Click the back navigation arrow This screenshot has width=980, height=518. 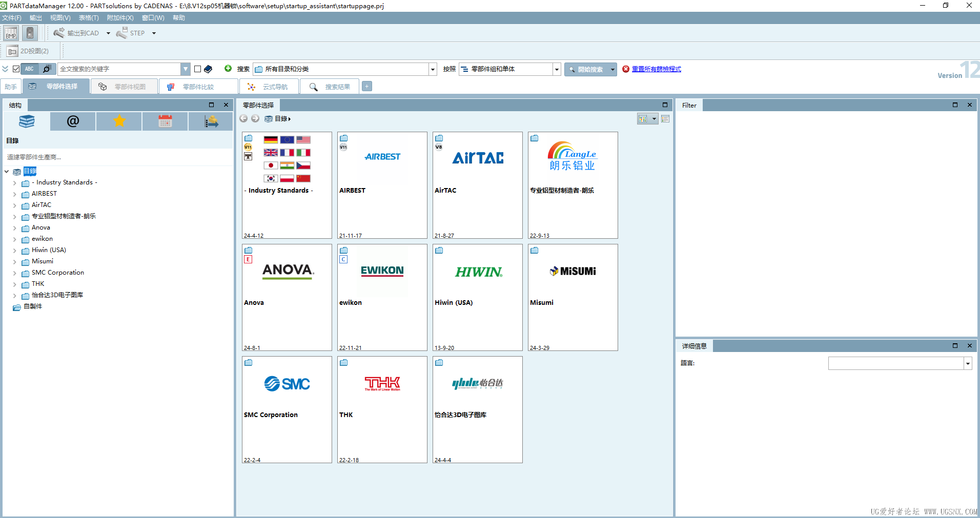243,119
